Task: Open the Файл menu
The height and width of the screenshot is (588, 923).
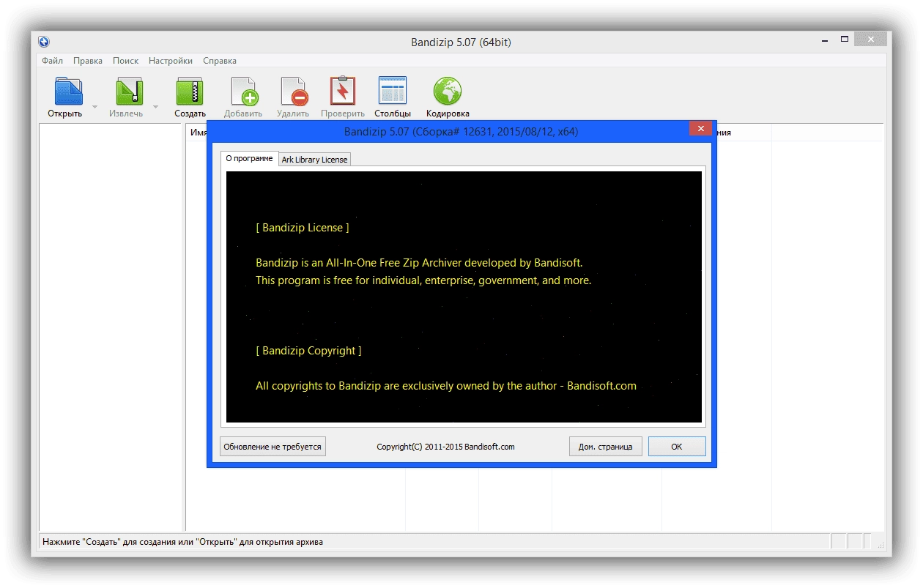Action: [52, 61]
